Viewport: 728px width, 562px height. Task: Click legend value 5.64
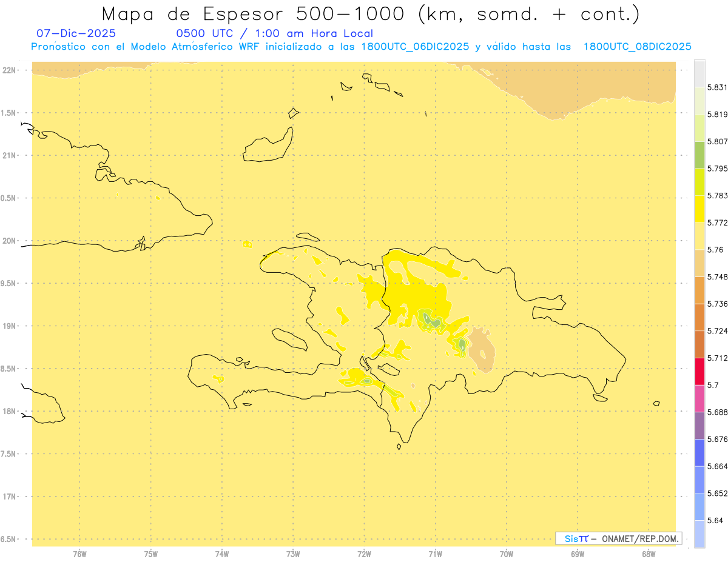pos(716,520)
